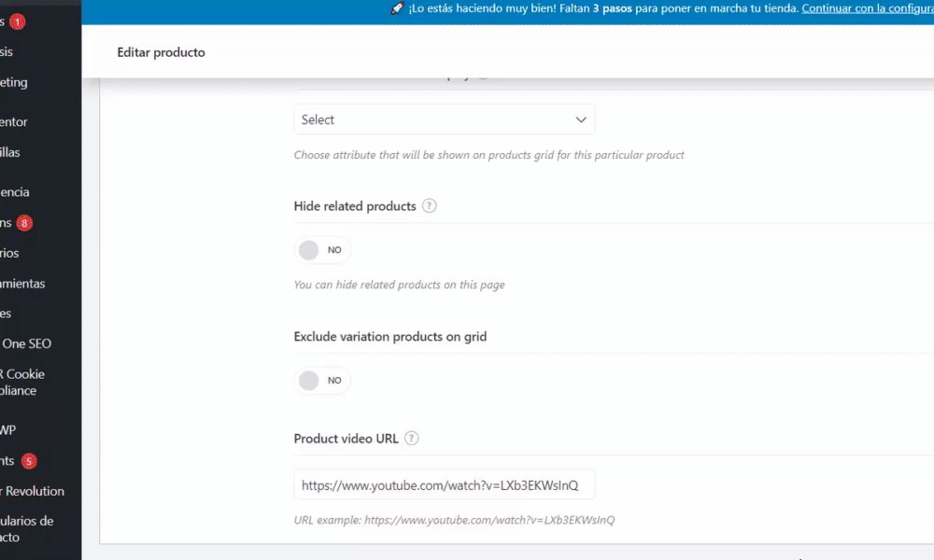The image size is (934, 560).
Task: Click the red 1 notification badge
Action: (x=18, y=21)
